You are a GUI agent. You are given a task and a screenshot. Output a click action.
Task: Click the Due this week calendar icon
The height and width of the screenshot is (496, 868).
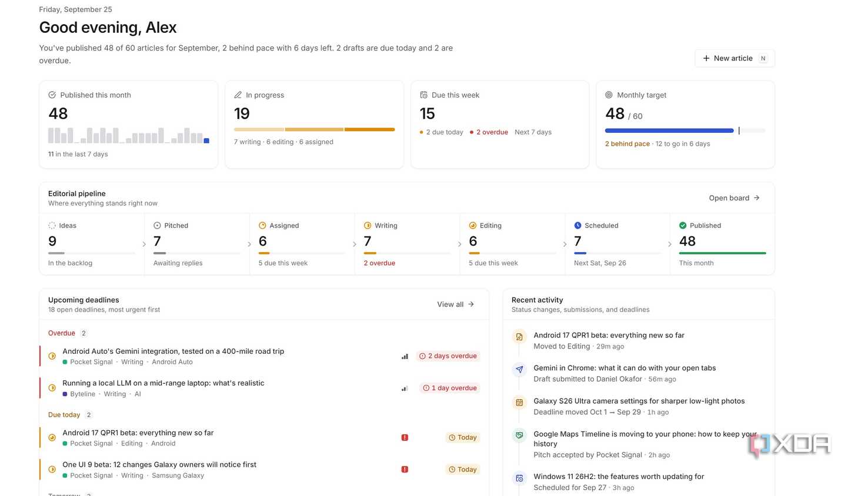pyautogui.click(x=423, y=95)
